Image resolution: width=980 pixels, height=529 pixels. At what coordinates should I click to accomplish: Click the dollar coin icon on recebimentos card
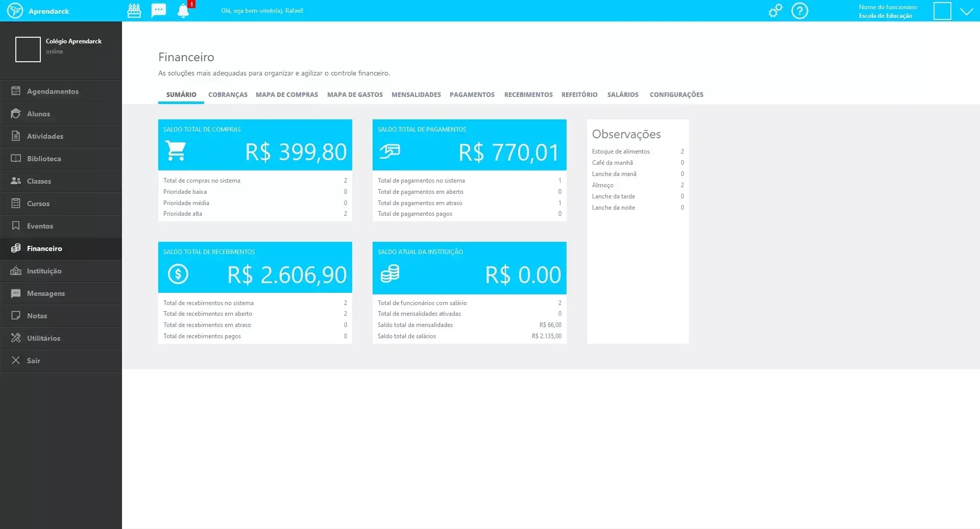(x=178, y=274)
